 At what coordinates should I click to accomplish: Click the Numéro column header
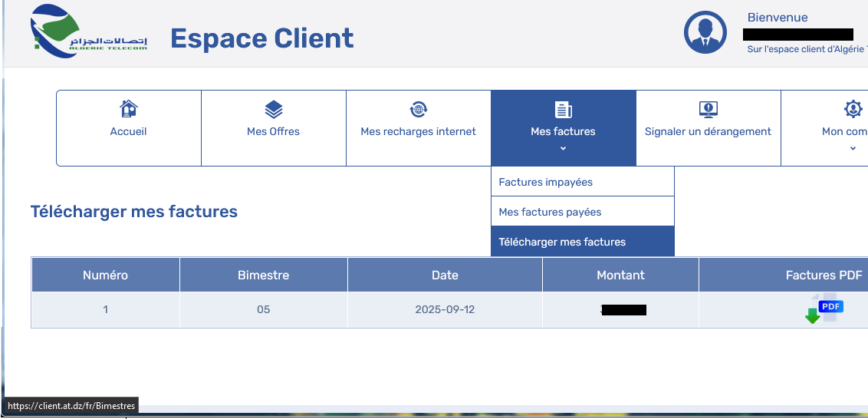pyautogui.click(x=105, y=275)
